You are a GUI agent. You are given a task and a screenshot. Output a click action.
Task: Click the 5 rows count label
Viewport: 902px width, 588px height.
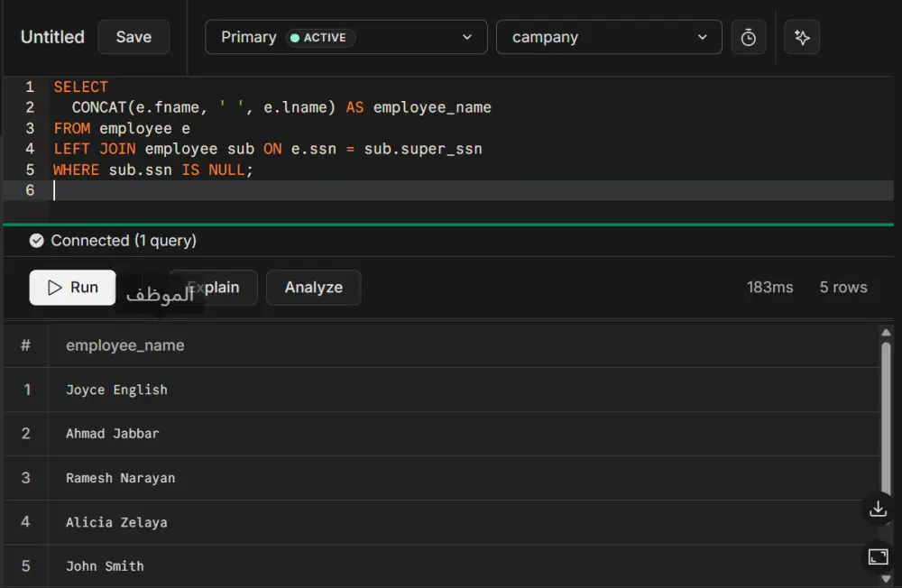click(x=843, y=287)
